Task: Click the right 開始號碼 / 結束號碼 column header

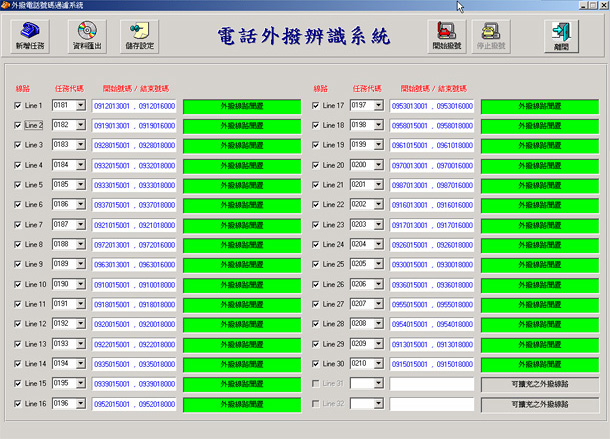Action: tap(434, 89)
